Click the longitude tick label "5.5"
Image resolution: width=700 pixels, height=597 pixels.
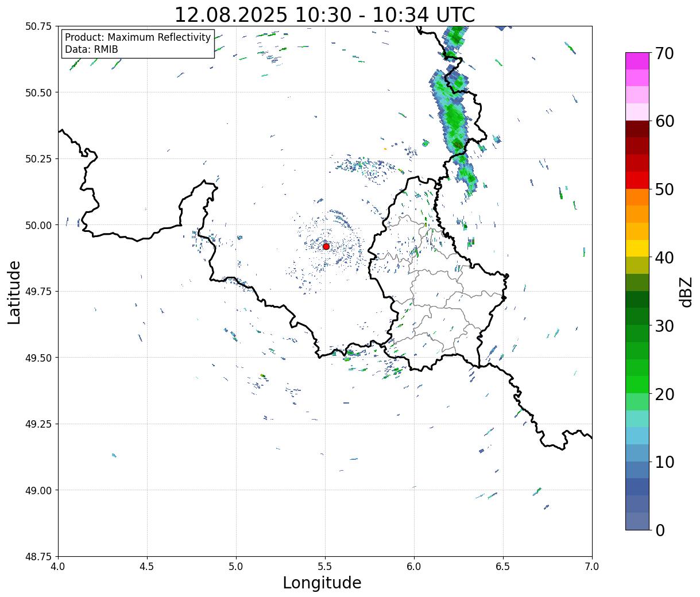(325, 567)
